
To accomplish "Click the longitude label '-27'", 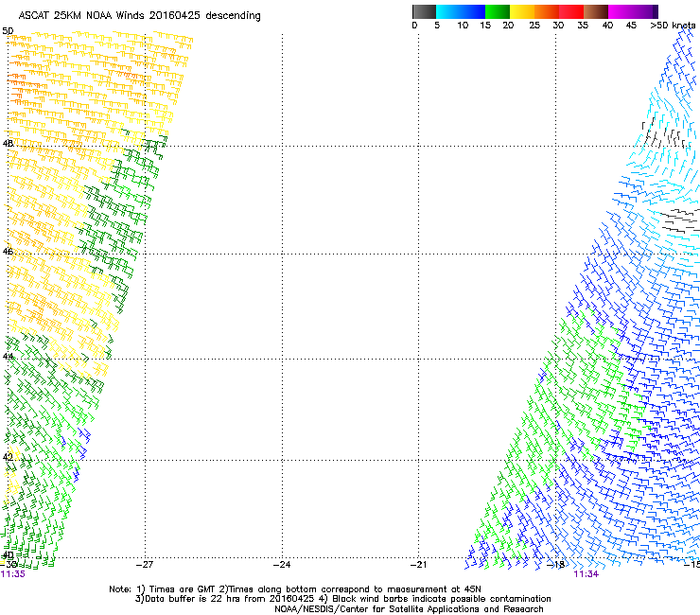I will click(145, 565).
